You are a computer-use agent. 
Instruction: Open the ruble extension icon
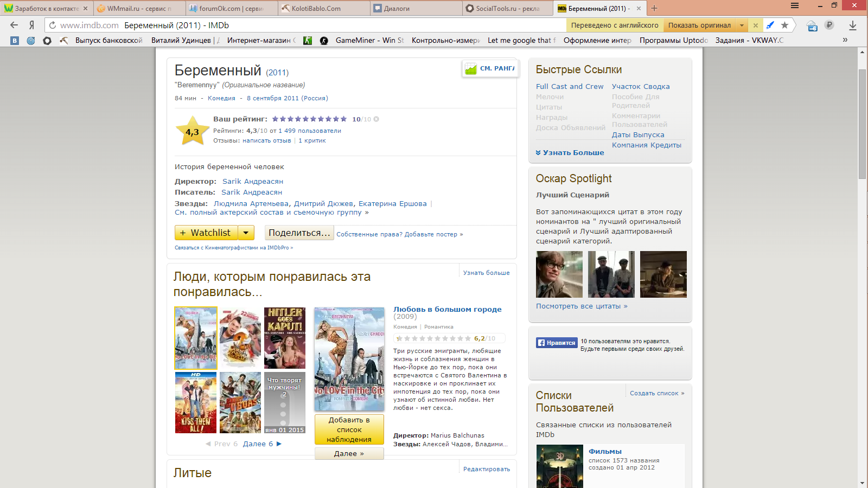[x=829, y=25]
